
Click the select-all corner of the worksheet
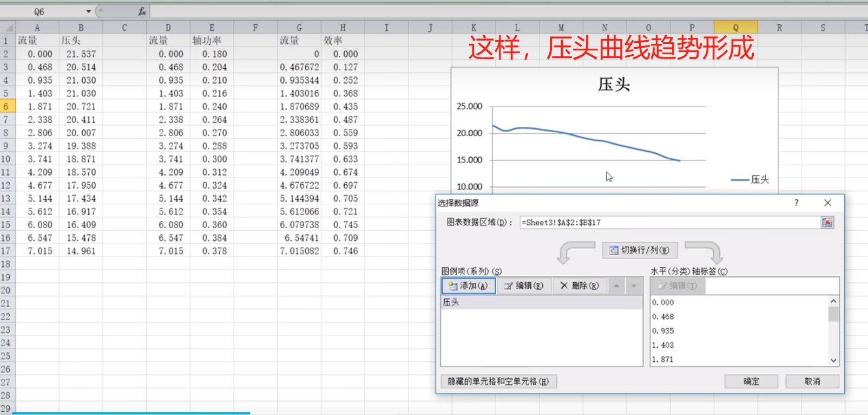point(7,28)
